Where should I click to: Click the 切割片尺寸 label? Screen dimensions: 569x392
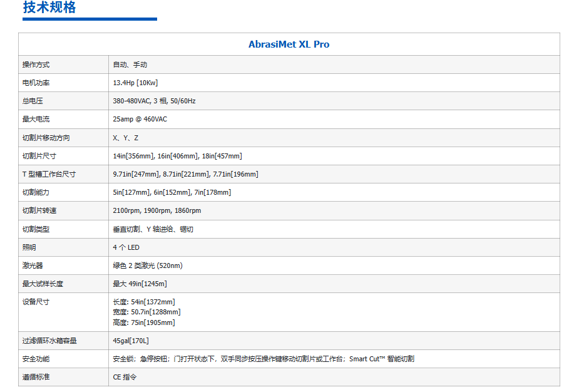(x=39, y=156)
